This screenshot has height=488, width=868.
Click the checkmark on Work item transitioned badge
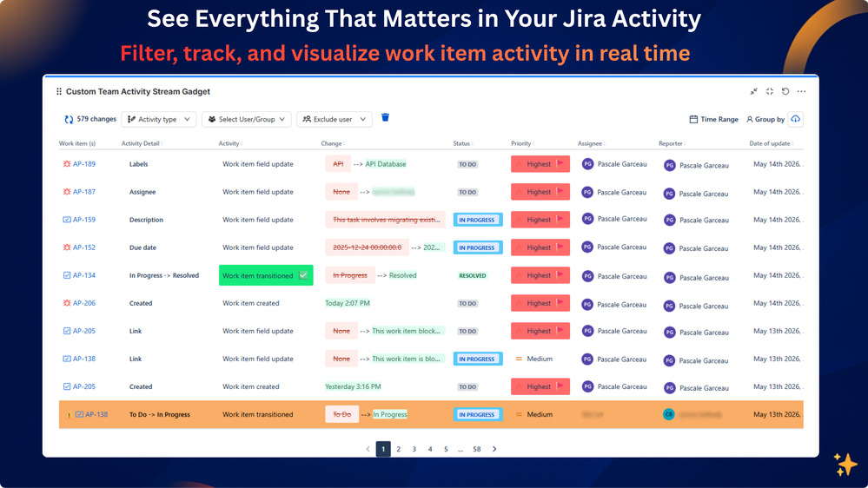303,275
